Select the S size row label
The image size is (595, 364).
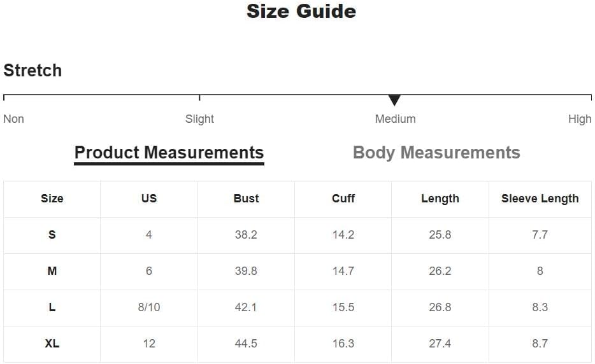coord(52,235)
